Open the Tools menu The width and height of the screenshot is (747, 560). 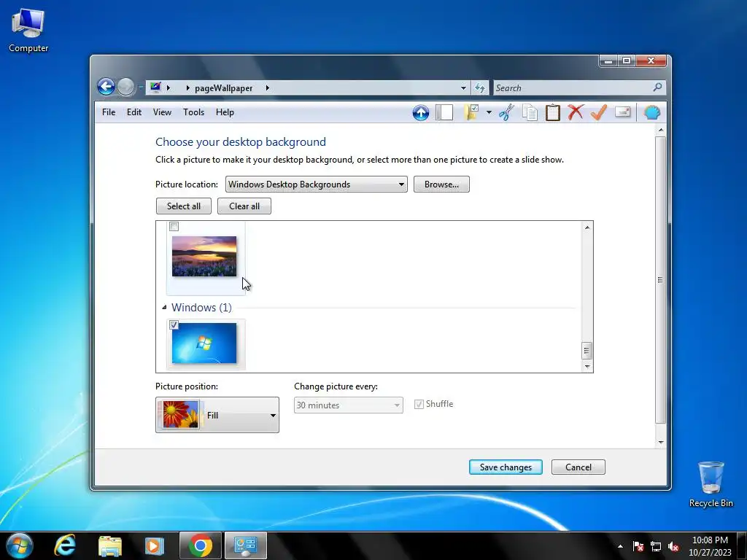[193, 112]
